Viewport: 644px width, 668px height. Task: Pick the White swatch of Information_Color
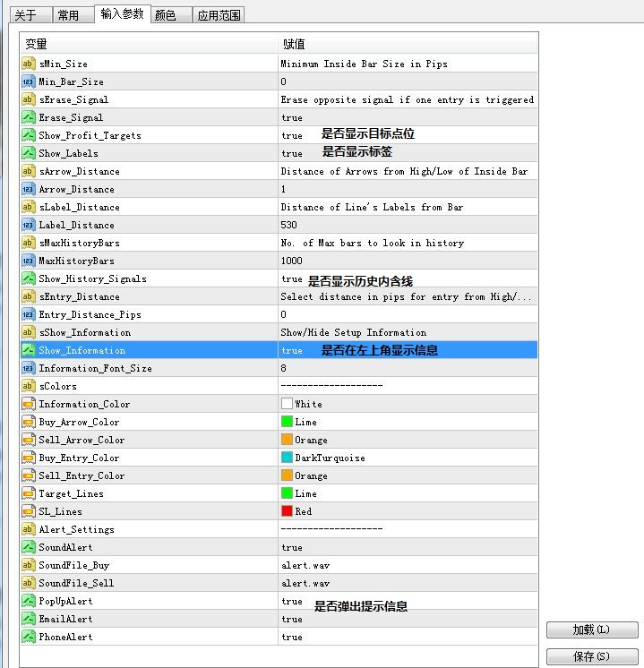pos(287,404)
